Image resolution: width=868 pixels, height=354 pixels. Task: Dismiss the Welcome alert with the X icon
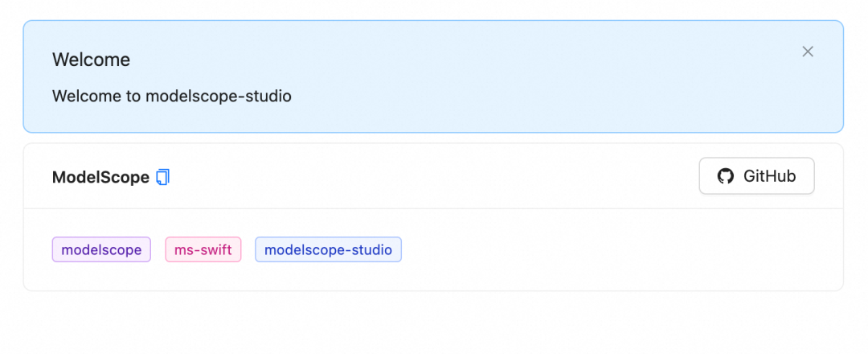tap(808, 51)
